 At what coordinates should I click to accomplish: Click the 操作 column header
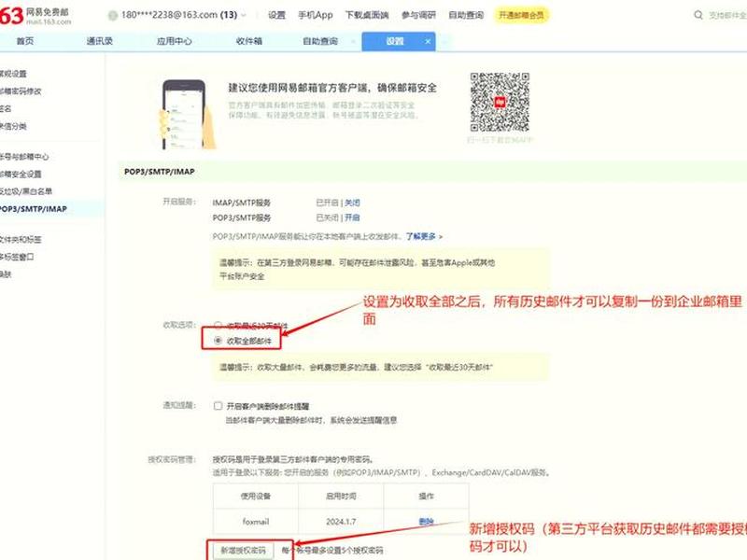click(x=426, y=497)
